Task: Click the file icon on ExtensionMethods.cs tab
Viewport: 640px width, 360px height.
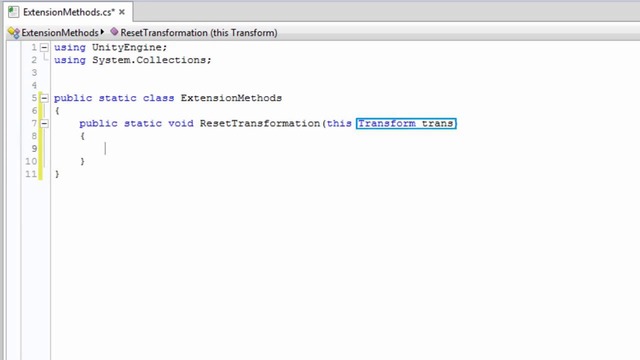Action: [x=13, y=12]
